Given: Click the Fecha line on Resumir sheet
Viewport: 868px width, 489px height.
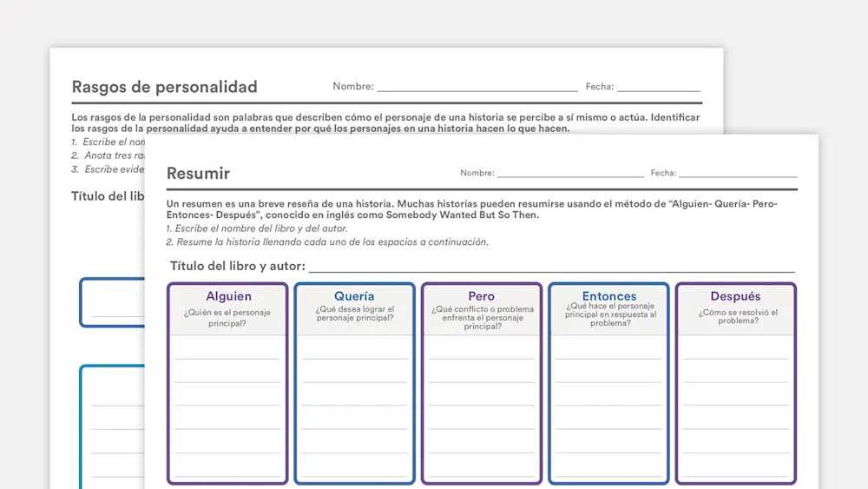Looking at the screenshot, I should pos(738,176).
